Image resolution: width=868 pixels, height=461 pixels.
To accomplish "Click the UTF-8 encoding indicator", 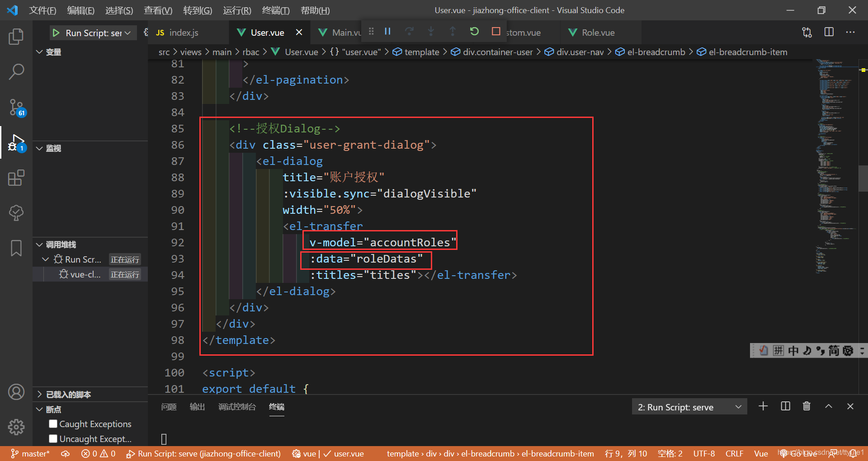I will pyautogui.click(x=704, y=453).
